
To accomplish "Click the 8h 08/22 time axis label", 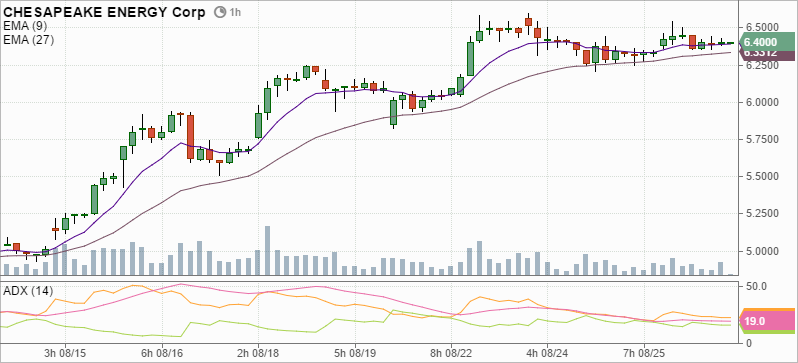I will (x=452, y=352).
